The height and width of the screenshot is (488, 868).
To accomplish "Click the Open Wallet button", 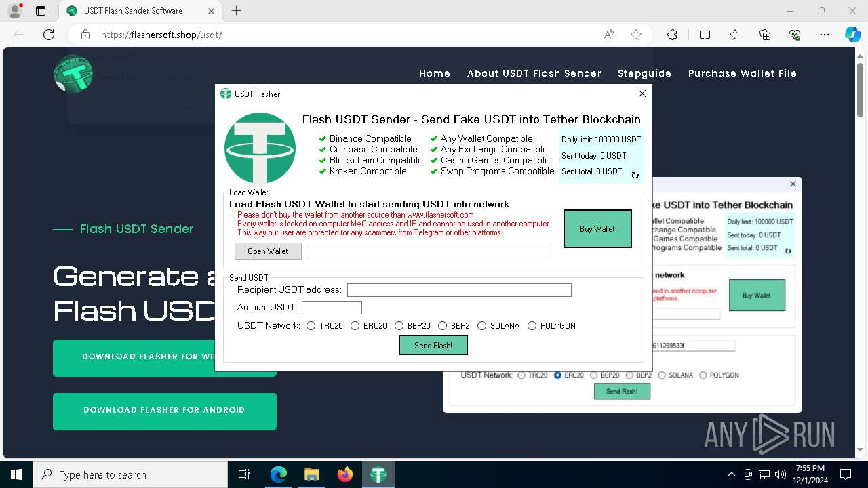I will (268, 251).
